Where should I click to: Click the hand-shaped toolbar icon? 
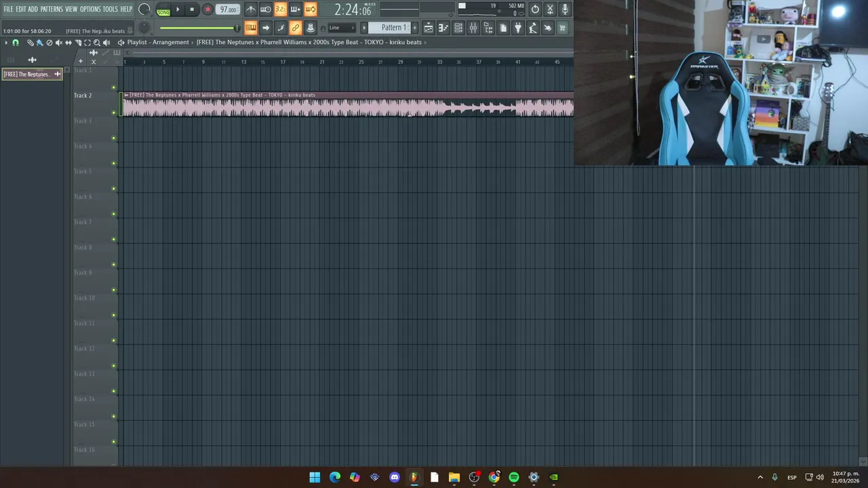548,28
